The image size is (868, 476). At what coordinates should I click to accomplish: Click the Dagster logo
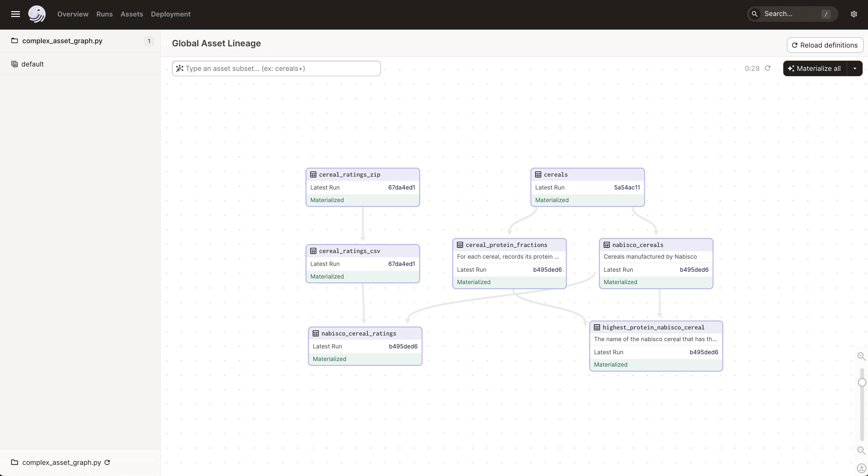point(37,14)
